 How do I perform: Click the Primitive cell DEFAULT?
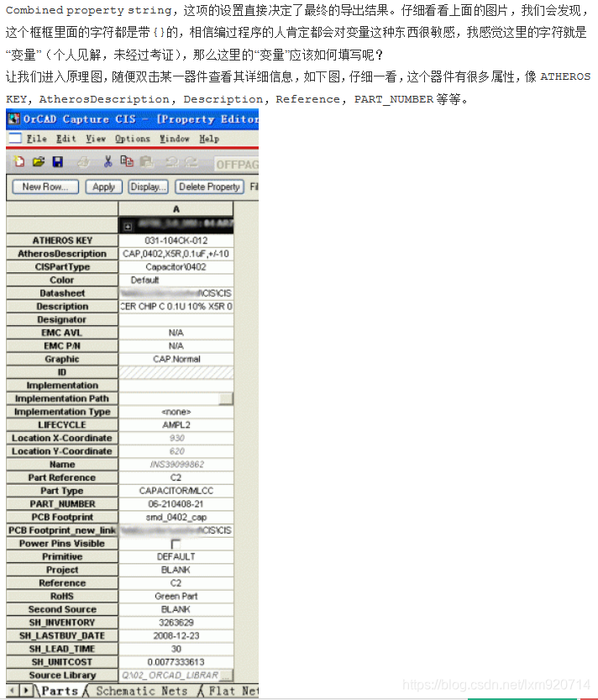click(x=176, y=556)
